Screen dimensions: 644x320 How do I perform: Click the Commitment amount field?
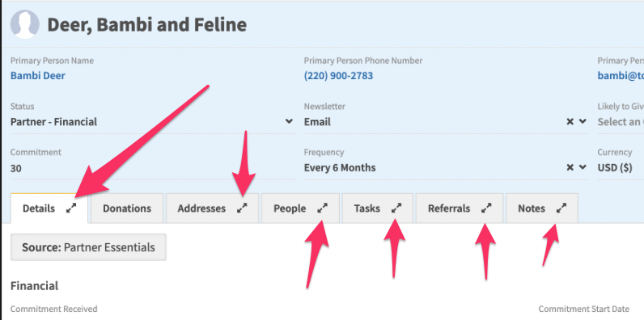point(153,168)
